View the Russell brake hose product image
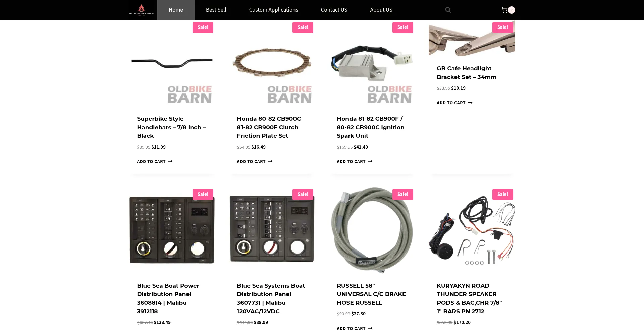The width and height of the screenshot is (644, 333). tap(372, 230)
